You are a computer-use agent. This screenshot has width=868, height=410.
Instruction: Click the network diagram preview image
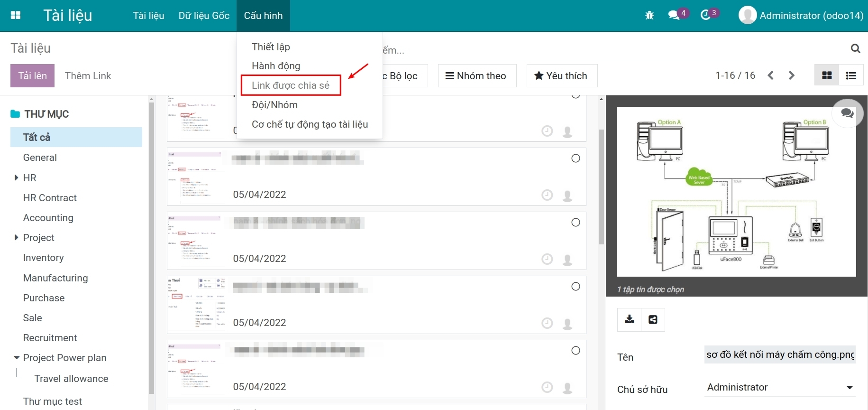[736, 191]
